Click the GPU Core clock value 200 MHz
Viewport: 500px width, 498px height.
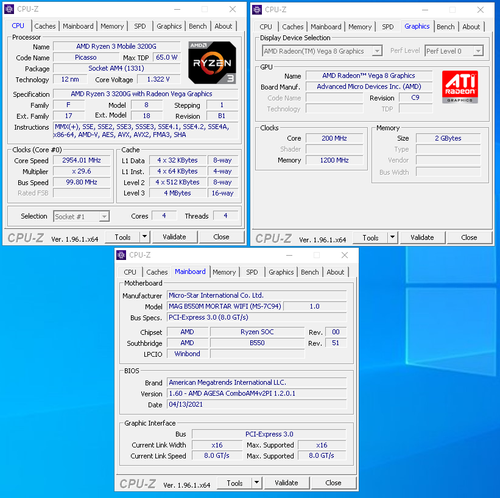pyautogui.click(x=334, y=138)
